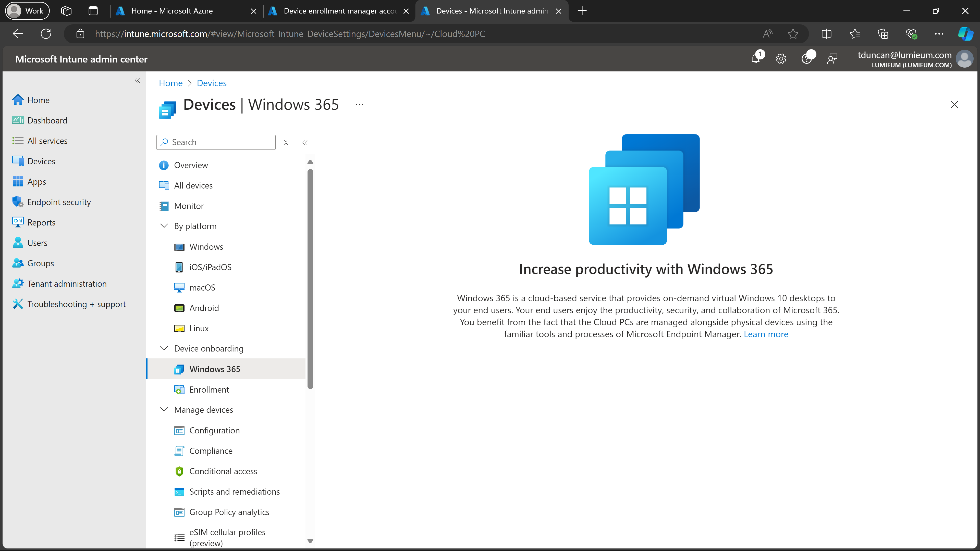The image size is (980, 551).
Task: Collapse the Devices submenu pane
Action: coord(305,143)
